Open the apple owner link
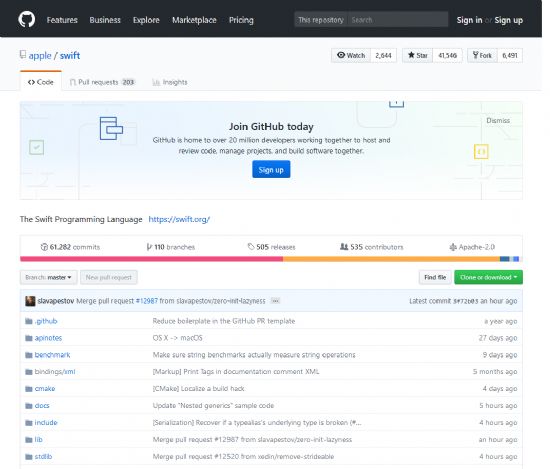Viewport: 550px width, 469px height. [40, 56]
